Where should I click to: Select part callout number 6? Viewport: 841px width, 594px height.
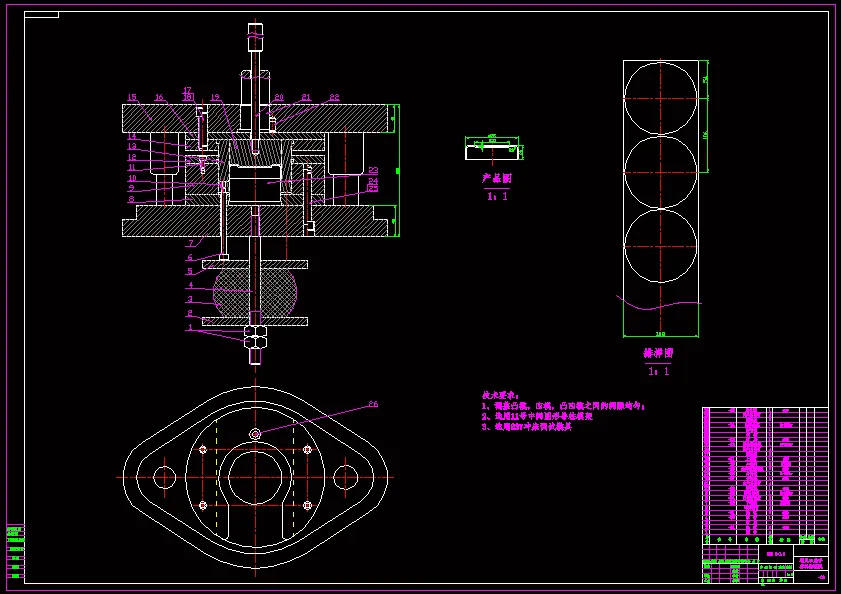[190, 258]
